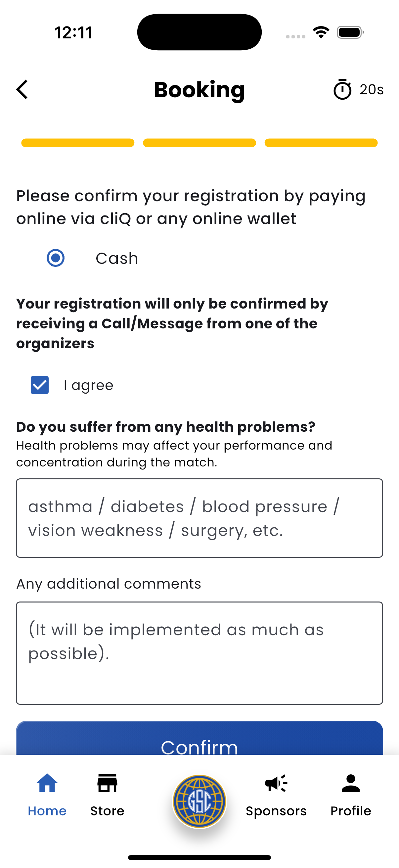Switch to the Sponsors tab label

[x=276, y=811]
